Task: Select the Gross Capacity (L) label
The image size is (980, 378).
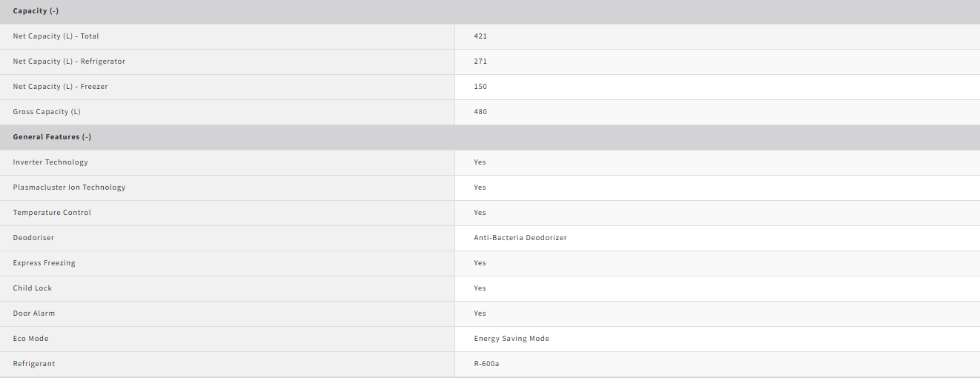Action: coord(47,112)
